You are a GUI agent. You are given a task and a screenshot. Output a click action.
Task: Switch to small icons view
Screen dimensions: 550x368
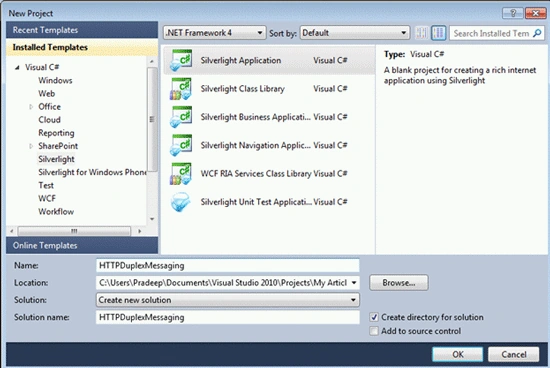[x=421, y=33]
